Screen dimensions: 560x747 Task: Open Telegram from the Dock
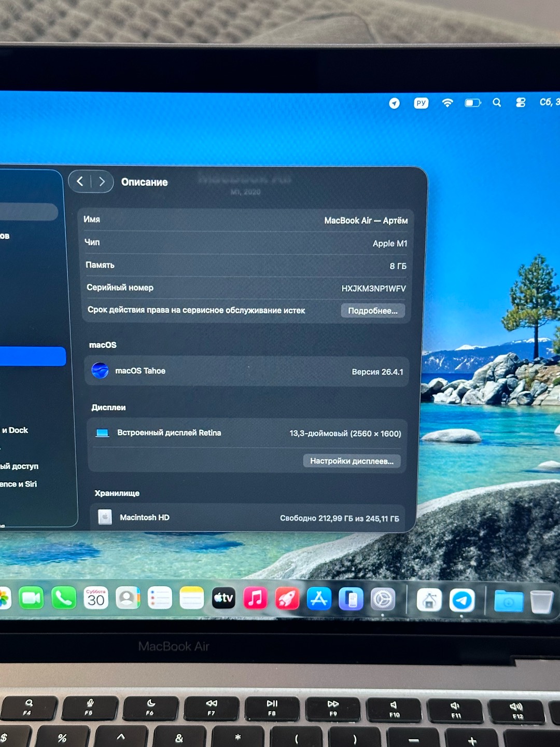[x=462, y=601]
